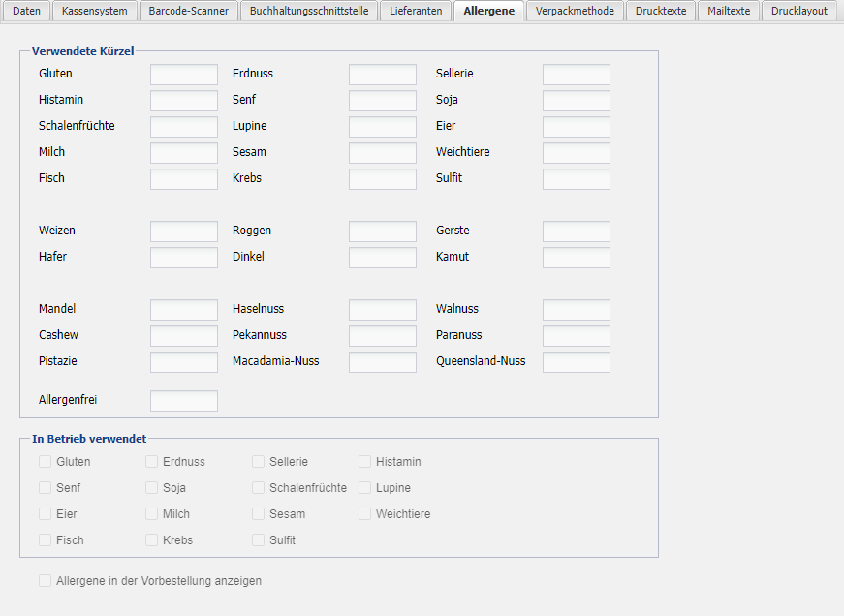Check the Weichtiere checkbox
Viewport: 844px width, 616px height.
point(365,514)
